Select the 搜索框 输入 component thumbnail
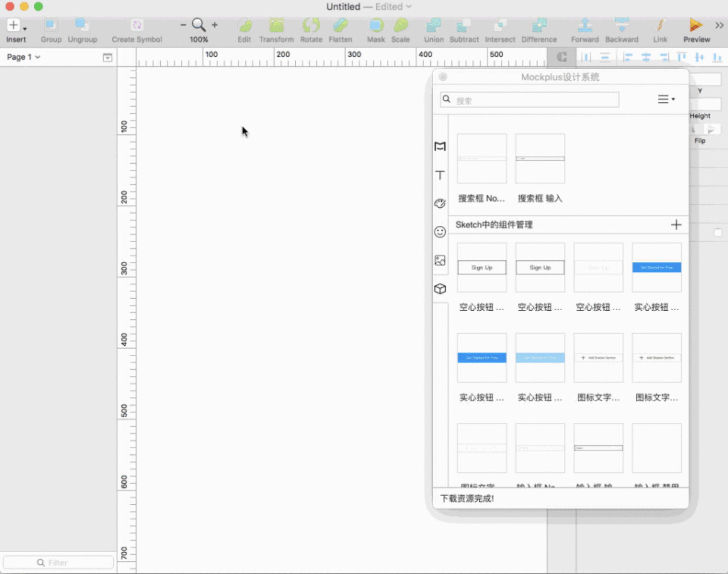Viewport: 728px width, 574px height. pyautogui.click(x=540, y=159)
